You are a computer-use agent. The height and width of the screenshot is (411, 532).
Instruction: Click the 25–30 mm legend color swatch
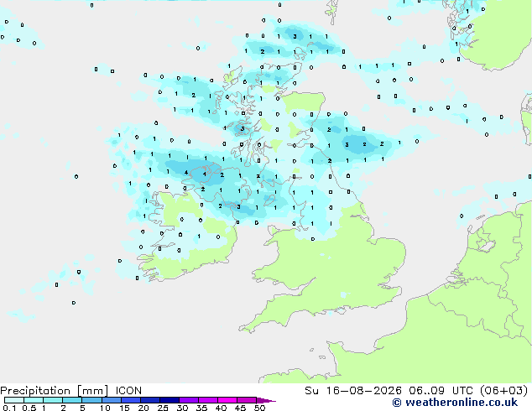pyautogui.click(x=169, y=400)
